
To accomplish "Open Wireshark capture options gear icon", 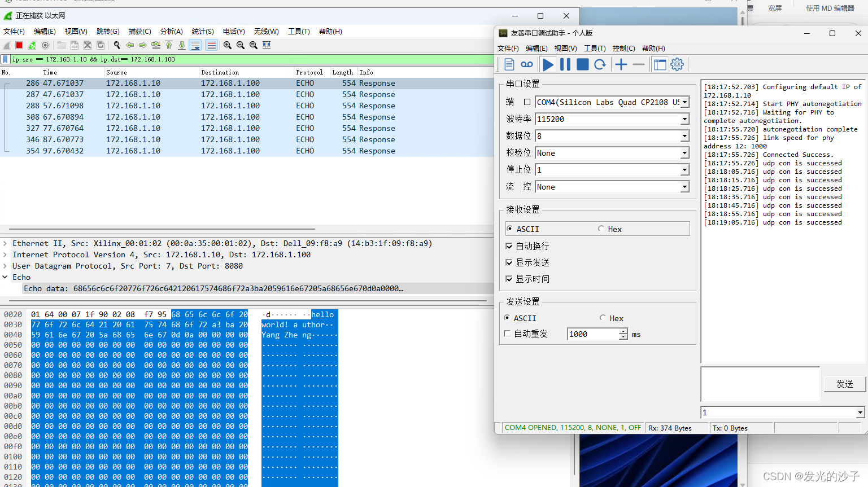I will click(45, 45).
